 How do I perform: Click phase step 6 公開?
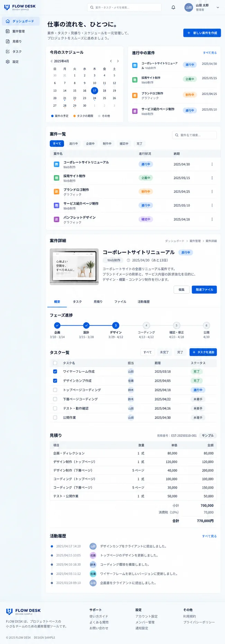tap(206, 325)
